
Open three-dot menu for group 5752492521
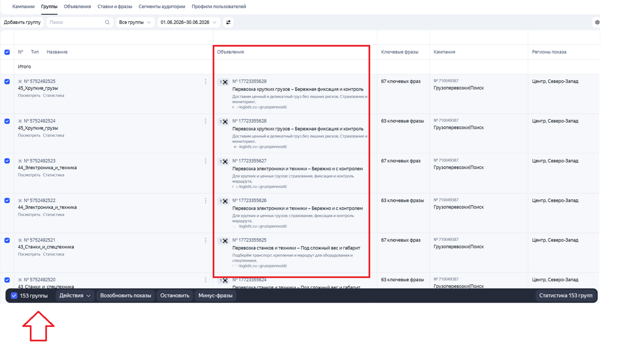coord(206,240)
